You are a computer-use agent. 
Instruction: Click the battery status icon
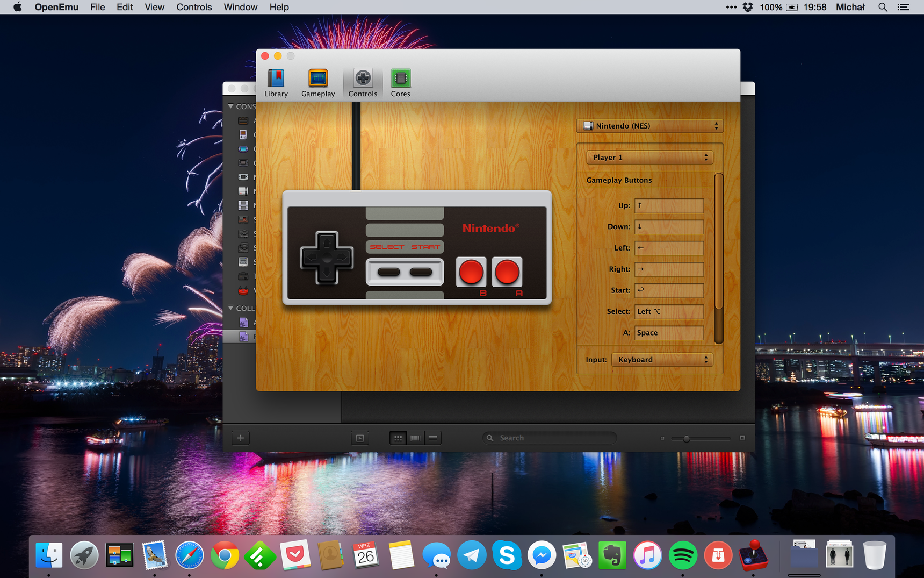(x=792, y=7)
